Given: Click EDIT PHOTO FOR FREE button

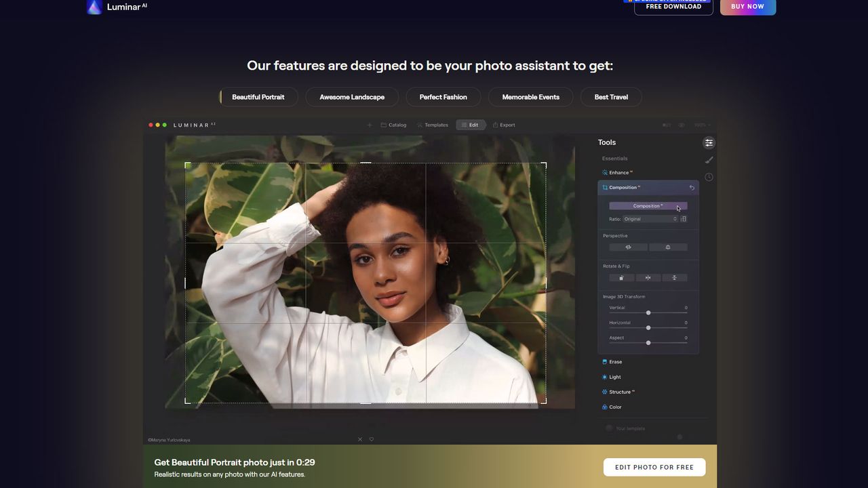Looking at the screenshot, I should [x=654, y=467].
